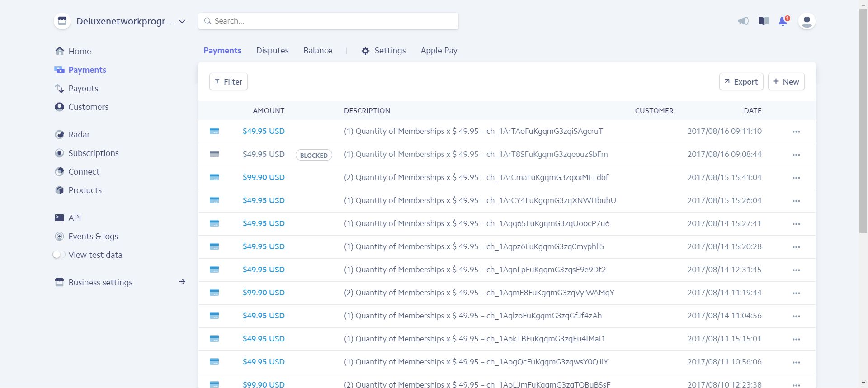This screenshot has height=388, width=868.
Task: Expand the Deluxenetworkprogr account dropdown
Action: (182, 21)
